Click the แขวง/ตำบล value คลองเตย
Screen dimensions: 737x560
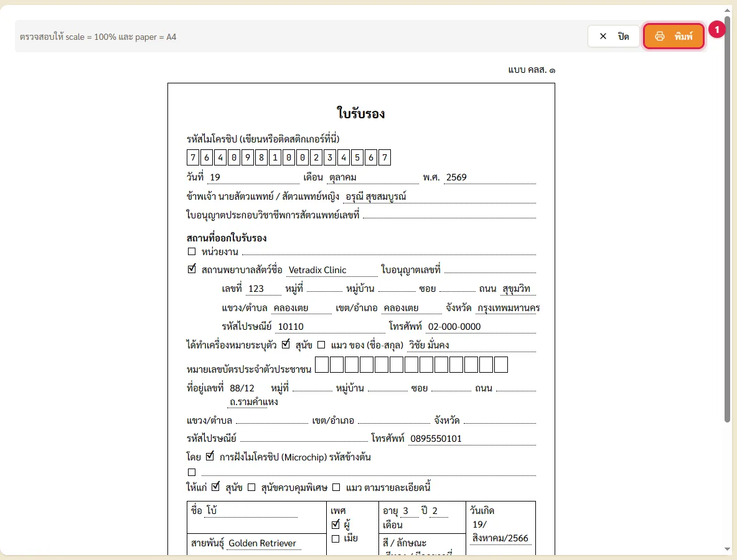tap(291, 308)
